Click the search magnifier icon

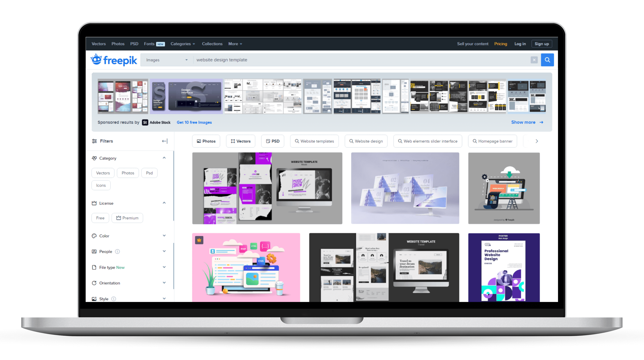pos(547,60)
